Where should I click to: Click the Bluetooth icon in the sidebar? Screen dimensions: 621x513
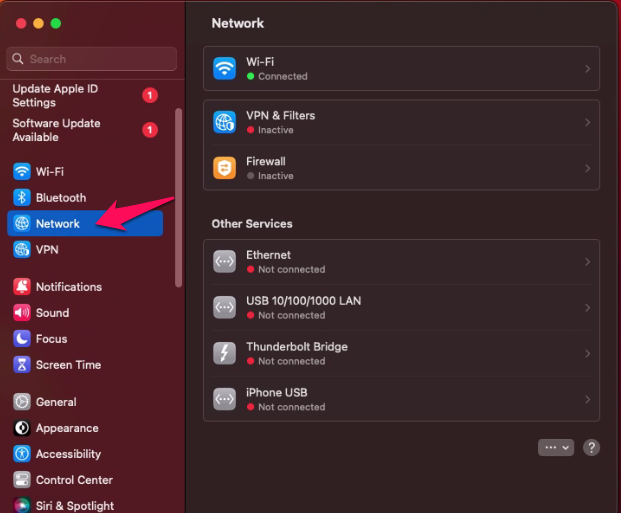point(22,198)
